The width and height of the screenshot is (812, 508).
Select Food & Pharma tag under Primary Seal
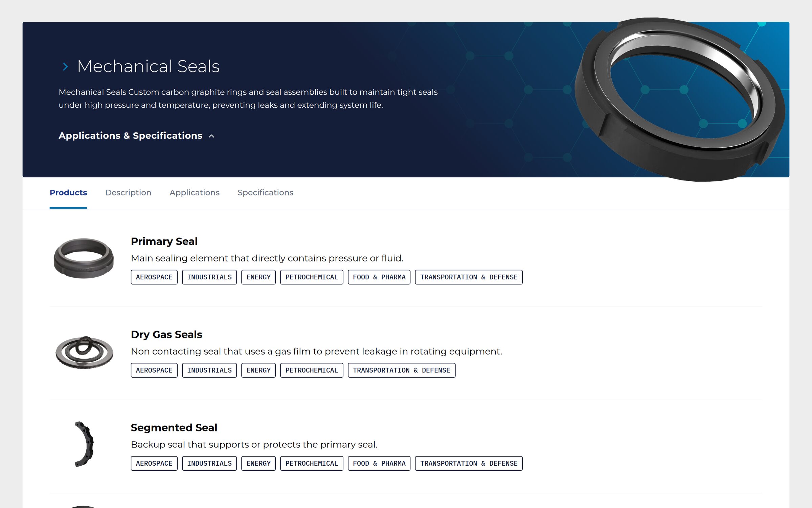pyautogui.click(x=379, y=277)
